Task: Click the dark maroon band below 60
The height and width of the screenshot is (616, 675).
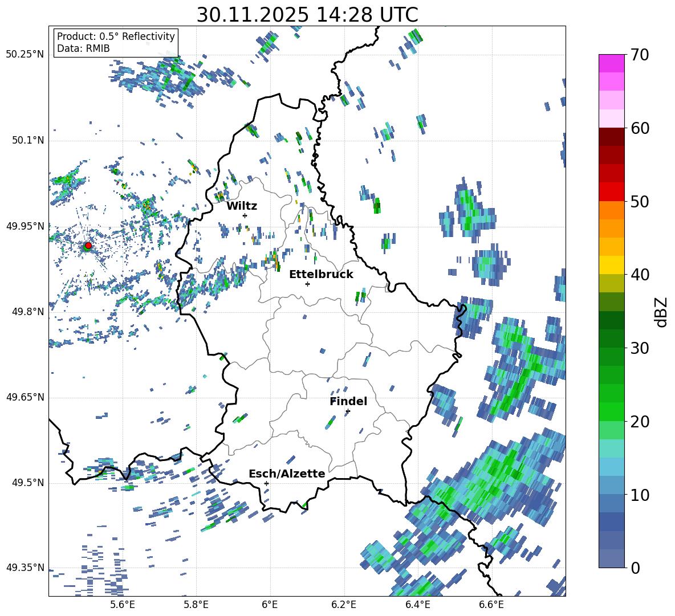Action: [611, 137]
